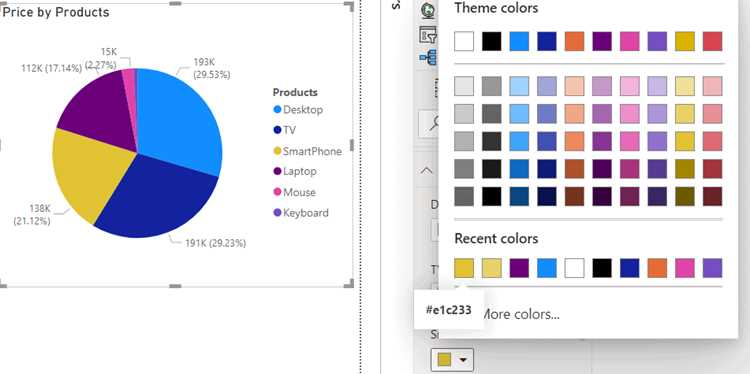The width and height of the screenshot is (750, 374).
Task: Pick pink in the Theme colors row
Action: pyautogui.click(x=630, y=42)
